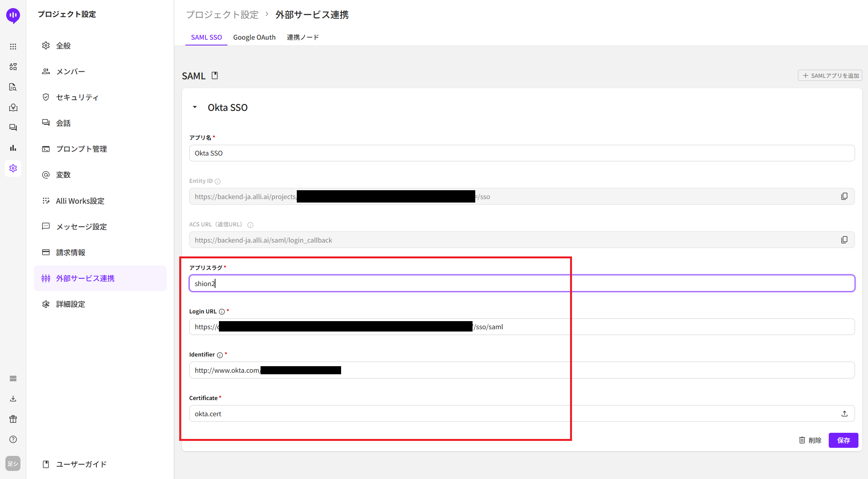Switch to the Google OAuth tab
The width and height of the screenshot is (868, 479).
tap(254, 37)
